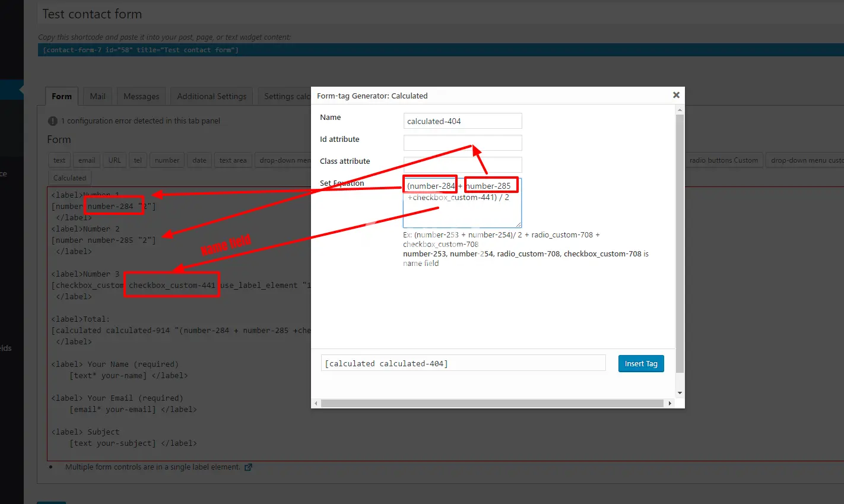Click the Name input field
This screenshot has width=844, height=504.
(x=462, y=121)
